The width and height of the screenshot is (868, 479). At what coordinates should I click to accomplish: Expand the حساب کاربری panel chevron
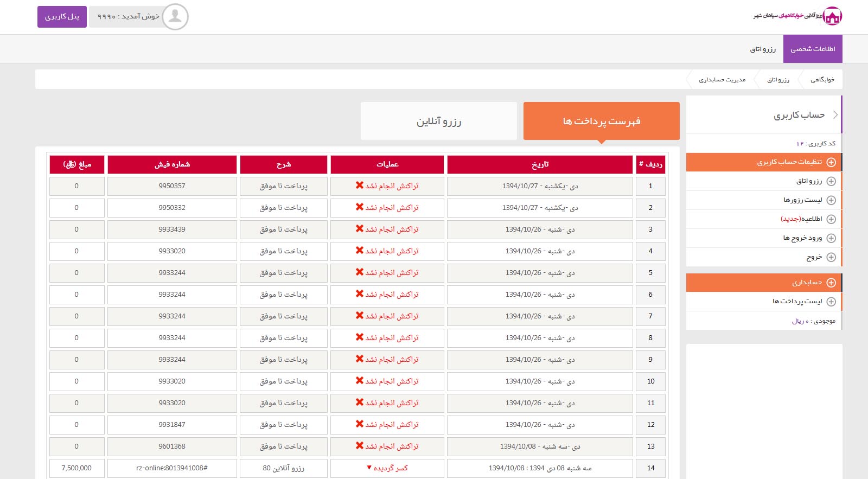(x=835, y=115)
